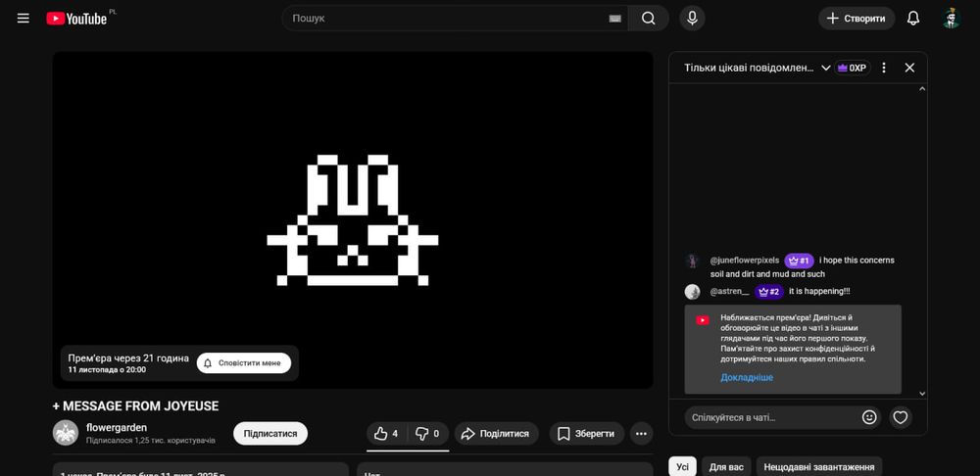
Task: Toggle the 'Сповістити мене' reminder
Action: pyautogui.click(x=244, y=363)
